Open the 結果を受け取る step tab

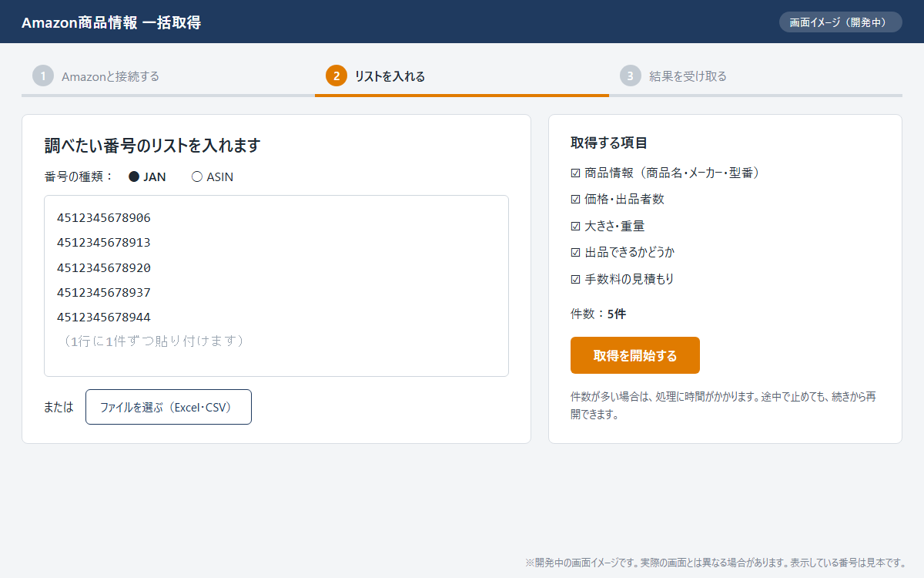click(755, 76)
